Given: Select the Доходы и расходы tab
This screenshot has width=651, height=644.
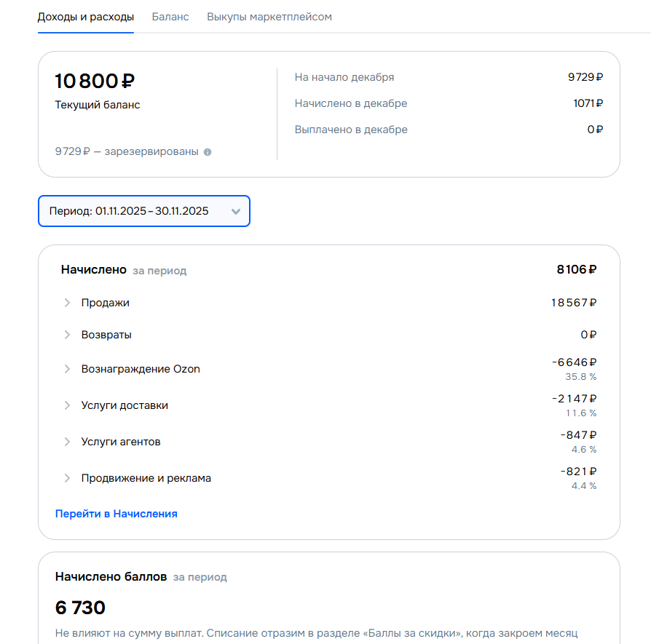Looking at the screenshot, I should point(85,17).
